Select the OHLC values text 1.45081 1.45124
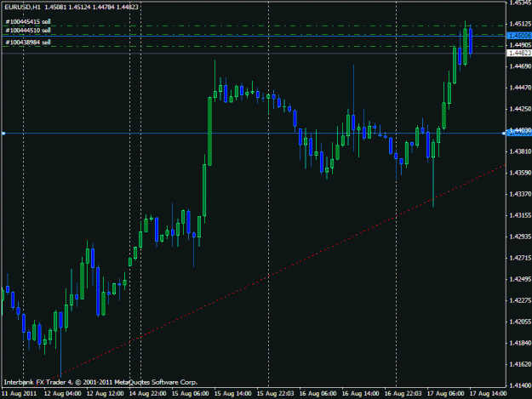The height and width of the screenshot is (399, 532). pyautogui.click(x=67, y=7)
